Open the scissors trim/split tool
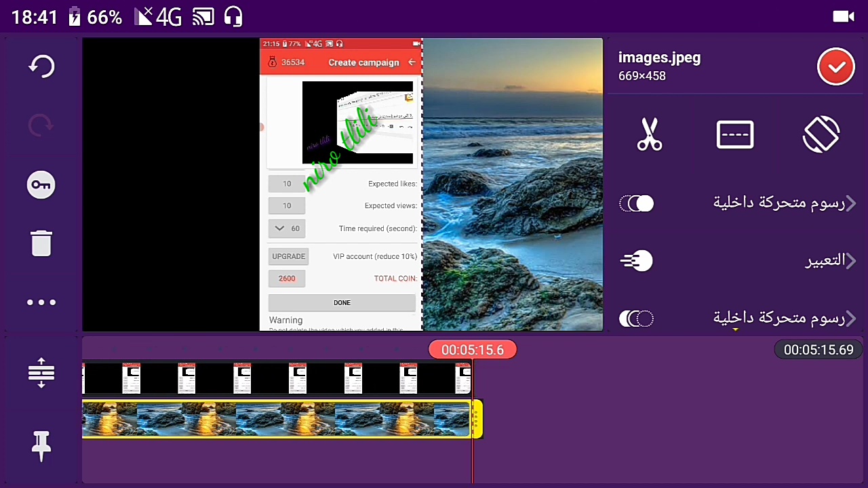The width and height of the screenshot is (868, 488). point(650,134)
